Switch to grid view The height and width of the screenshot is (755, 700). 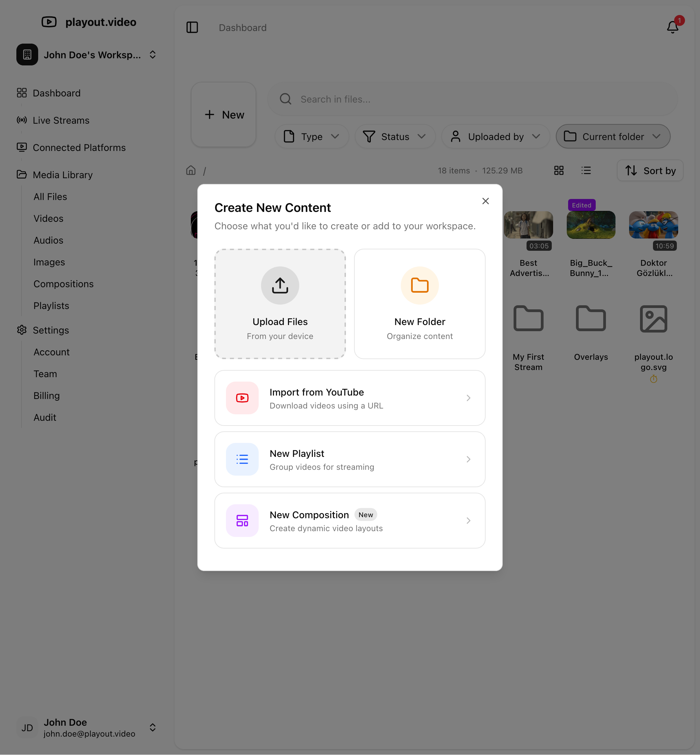tap(559, 170)
